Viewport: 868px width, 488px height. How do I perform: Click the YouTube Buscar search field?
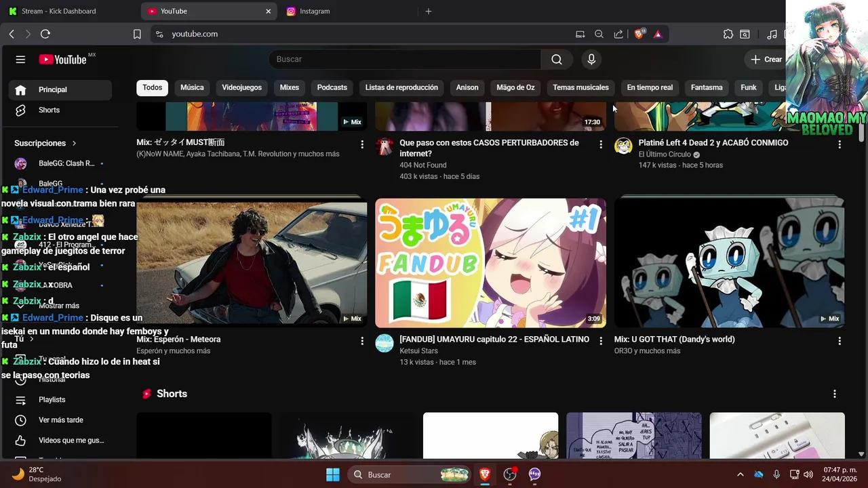point(405,60)
